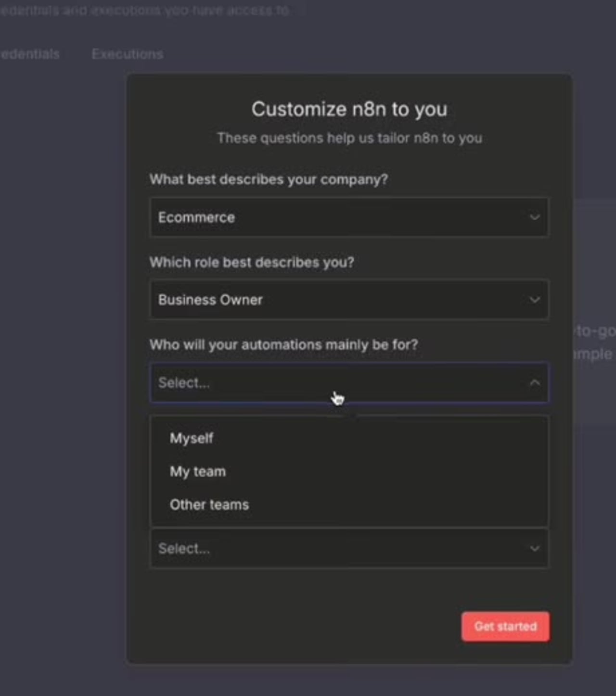The image size is (616, 696).
Task: Click 'These questions help us tailor n8n' subtitle
Action: [349, 138]
